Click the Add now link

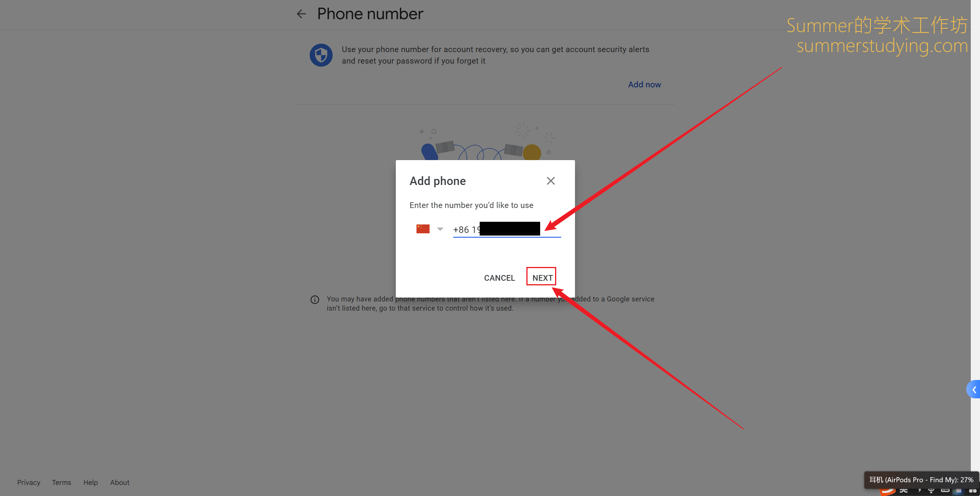645,84
